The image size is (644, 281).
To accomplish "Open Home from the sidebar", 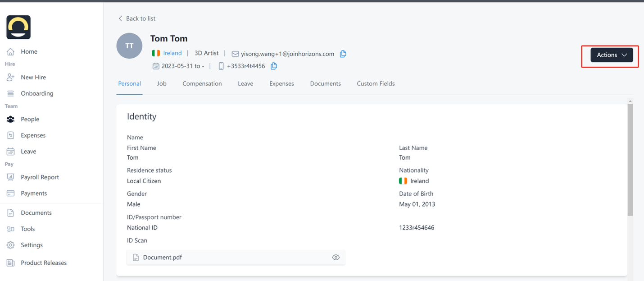I will 29,52.
